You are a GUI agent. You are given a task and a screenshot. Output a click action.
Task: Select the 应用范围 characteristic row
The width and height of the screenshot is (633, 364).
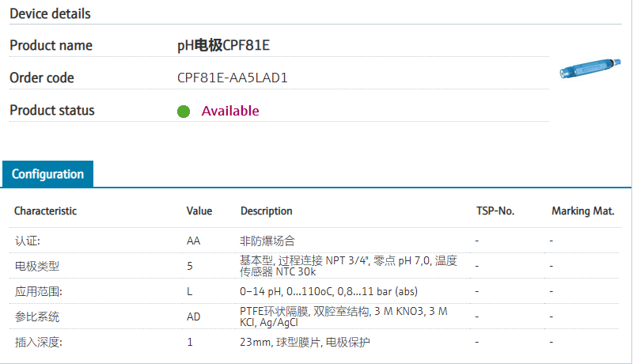tap(39, 291)
